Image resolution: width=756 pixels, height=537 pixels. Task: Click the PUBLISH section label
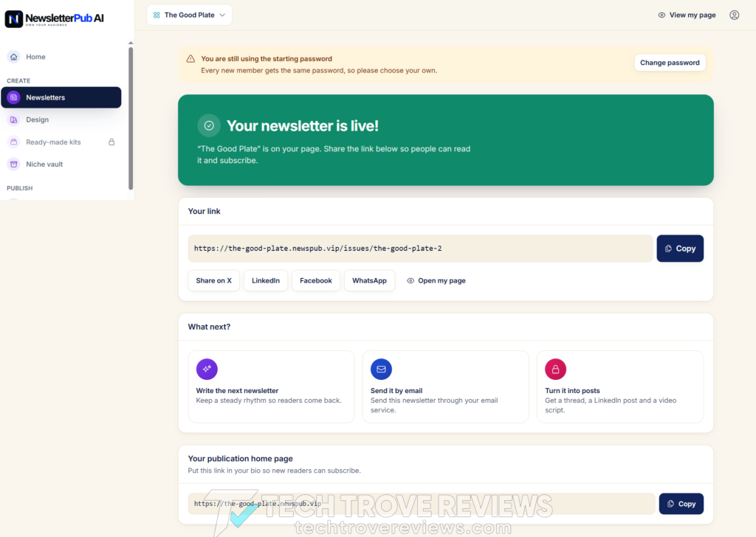[20, 188]
